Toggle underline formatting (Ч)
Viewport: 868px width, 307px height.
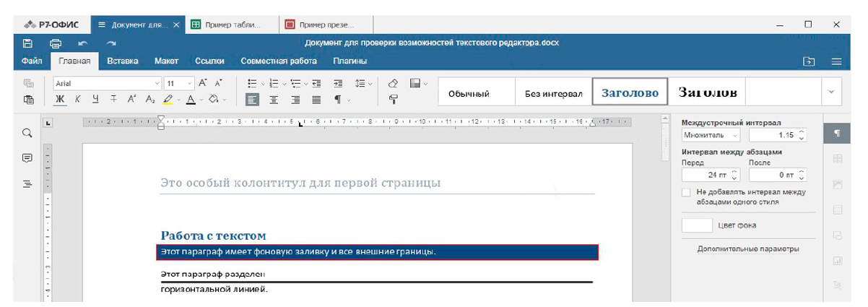[96, 100]
